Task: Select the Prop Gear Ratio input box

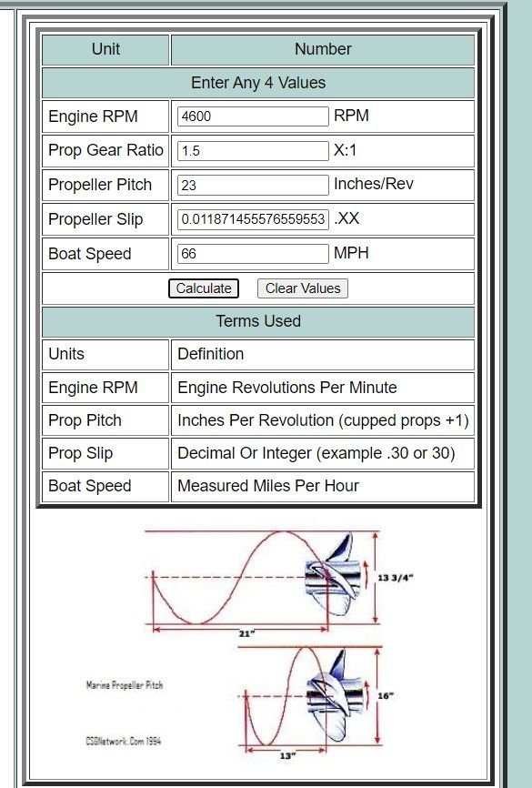Action: pyautogui.click(x=253, y=151)
